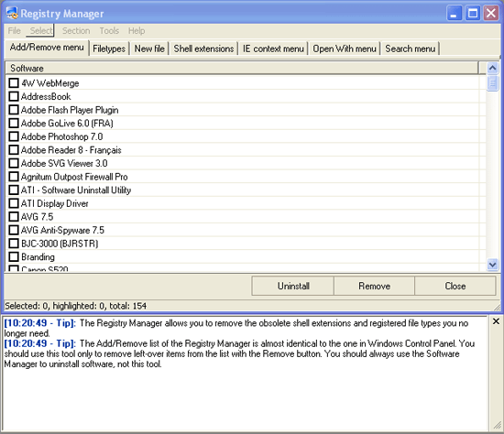504x434 pixels.
Task: Open the File menu
Action: (15, 31)
